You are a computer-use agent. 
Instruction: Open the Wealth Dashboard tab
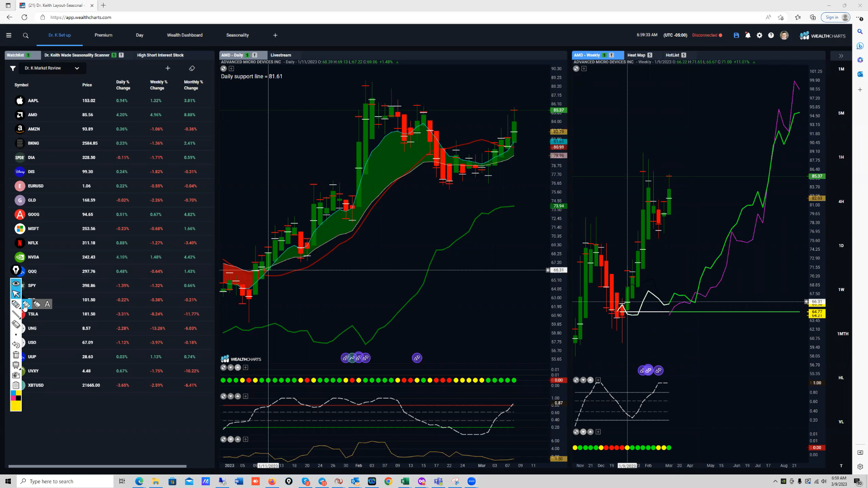pos(185,35)
